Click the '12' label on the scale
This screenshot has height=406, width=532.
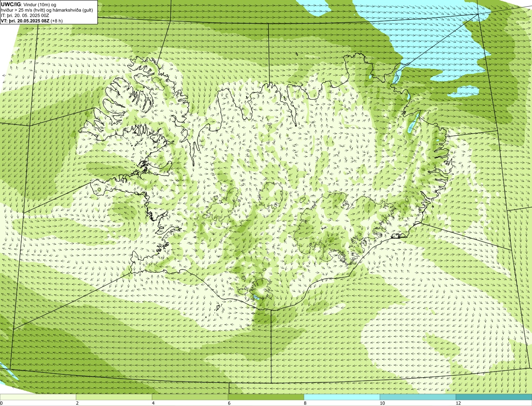(x=458, y=403)
